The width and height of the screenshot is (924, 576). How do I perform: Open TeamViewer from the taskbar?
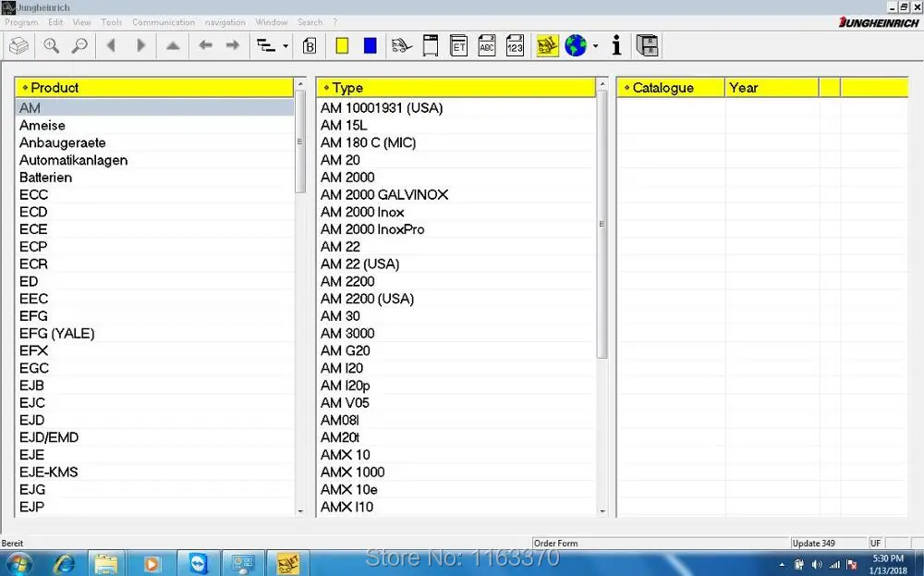pyautogui.click(x=199, y=564)
